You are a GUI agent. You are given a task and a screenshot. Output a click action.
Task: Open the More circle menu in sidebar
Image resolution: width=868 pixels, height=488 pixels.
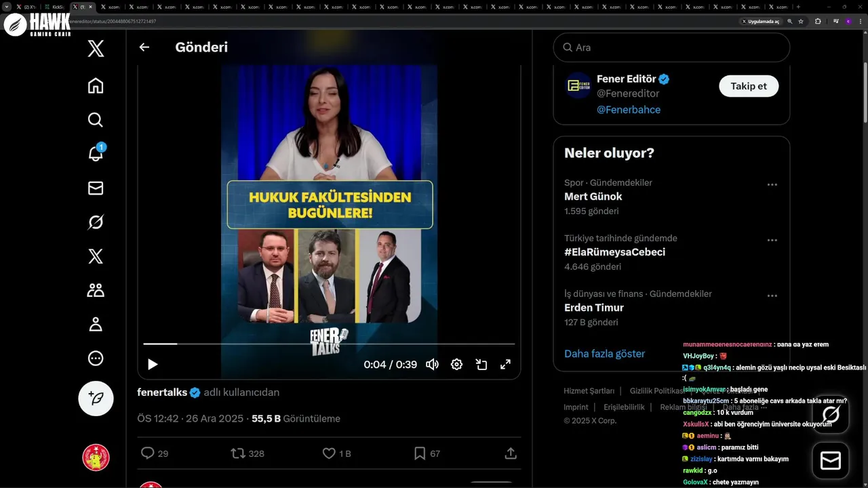click(96, 358)
